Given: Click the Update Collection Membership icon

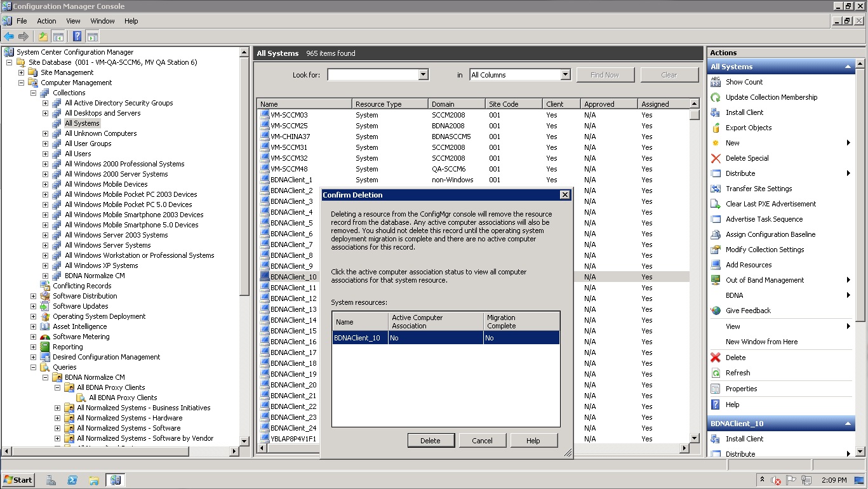Looking at the screenshot, I should (716, 97).
